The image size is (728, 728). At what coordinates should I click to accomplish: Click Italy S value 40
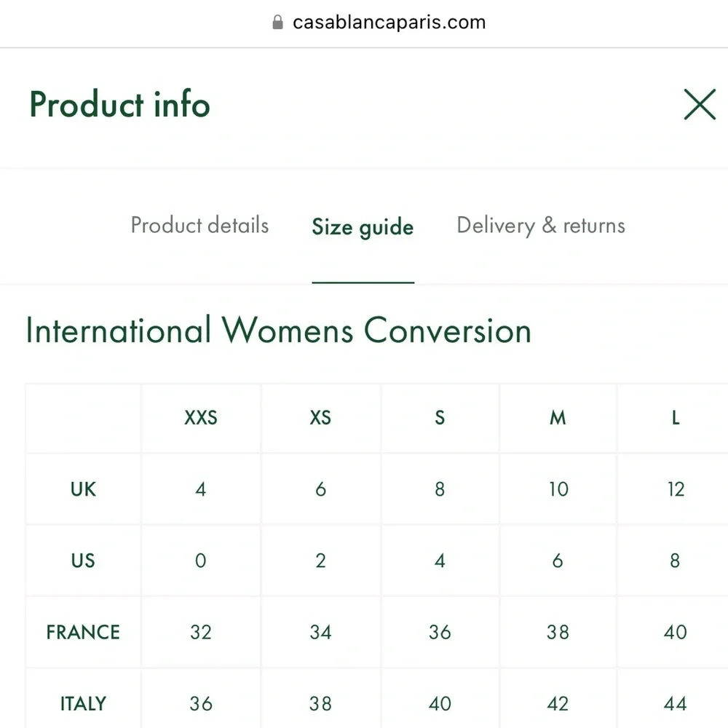[440, 704]
